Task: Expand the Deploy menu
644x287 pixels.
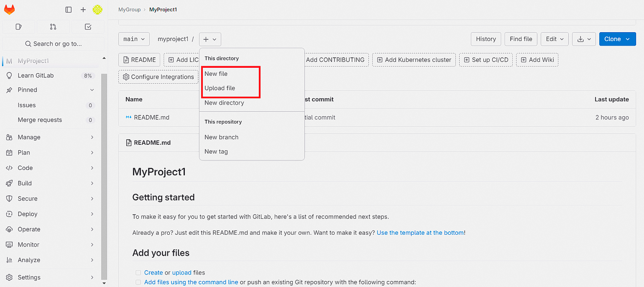Action: tap(50, 214)
